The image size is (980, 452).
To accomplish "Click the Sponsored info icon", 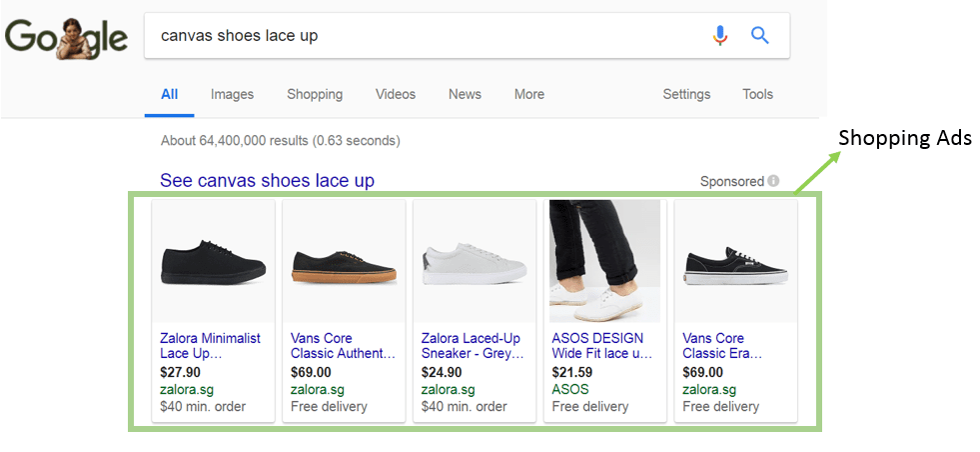I will coord(773,181).
